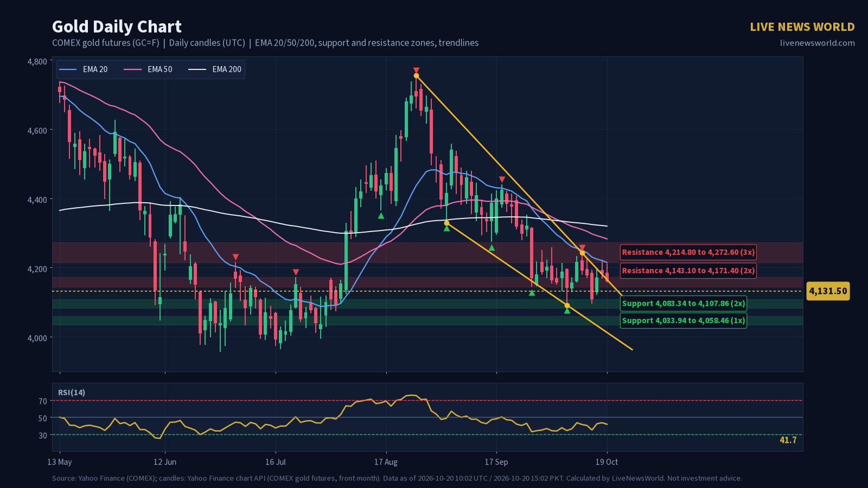Click the red down-triangle marker nearest the 17 Sep gridline
Screen dimensions: 868x488
point(502,179)
